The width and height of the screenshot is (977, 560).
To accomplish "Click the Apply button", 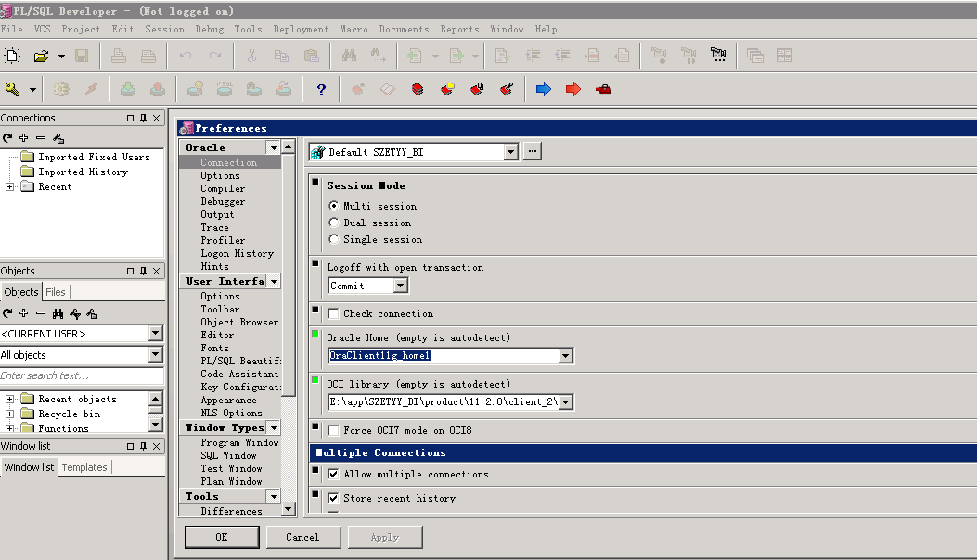I will tap(385, 537).
